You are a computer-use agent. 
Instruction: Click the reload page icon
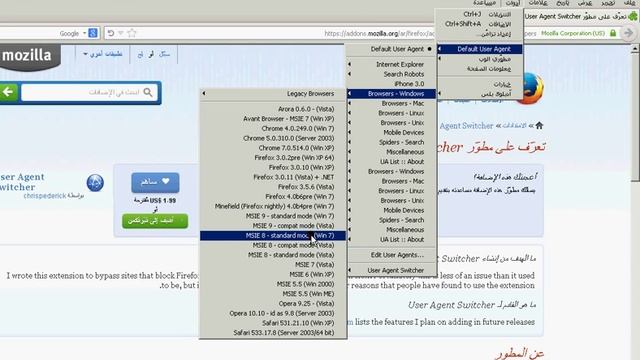[x=111, y=33]
